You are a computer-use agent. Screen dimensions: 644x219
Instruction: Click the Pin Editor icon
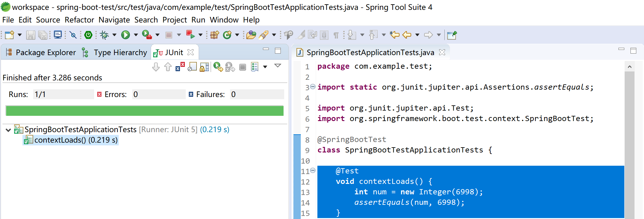pos(451,35)
